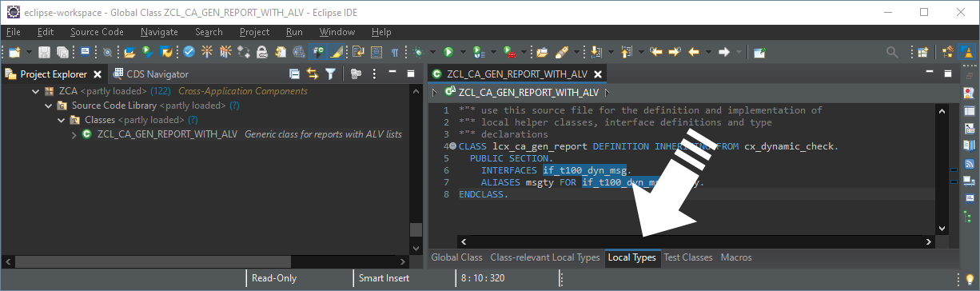Click the Back yellow left arrow in the toolbar
The height and width of the screenshot is (291, 980).
coord(694,52)
